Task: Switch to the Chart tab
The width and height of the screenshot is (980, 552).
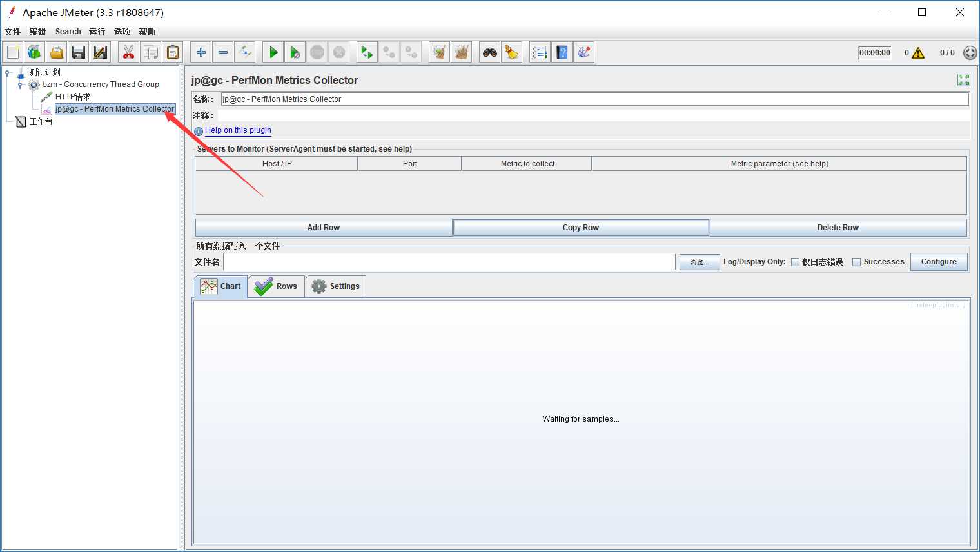Action: pos(220,286)
